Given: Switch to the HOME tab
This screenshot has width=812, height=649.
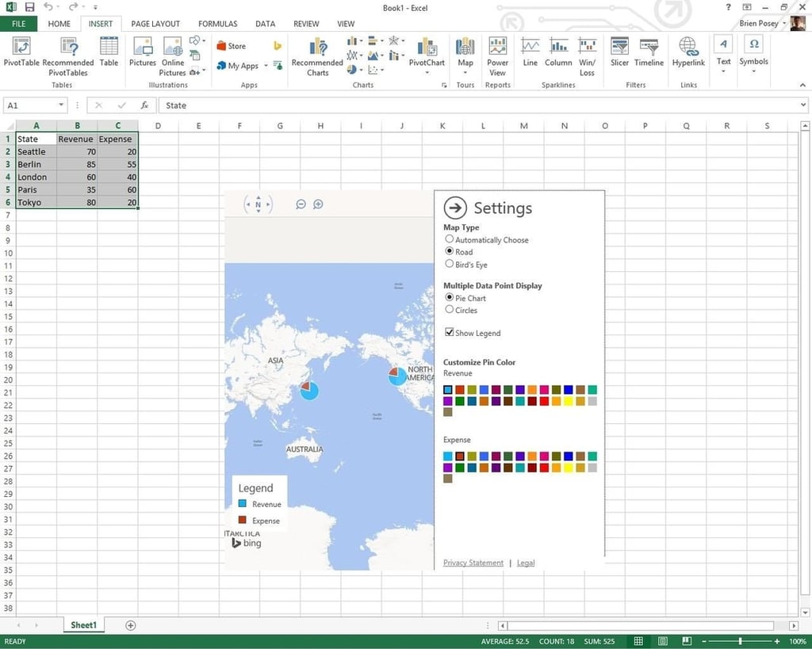Looking at the screenshot, I should 59,24.
